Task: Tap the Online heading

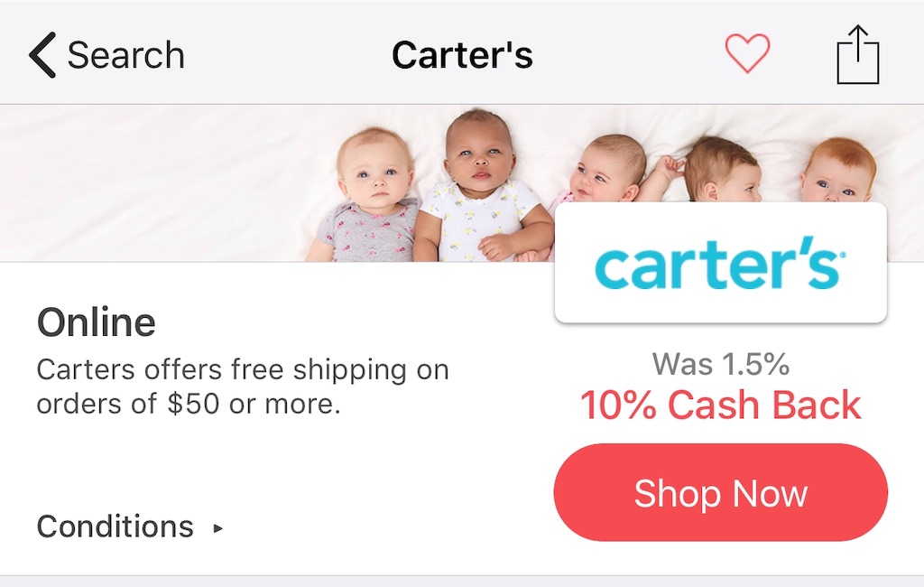Action: 96,322
